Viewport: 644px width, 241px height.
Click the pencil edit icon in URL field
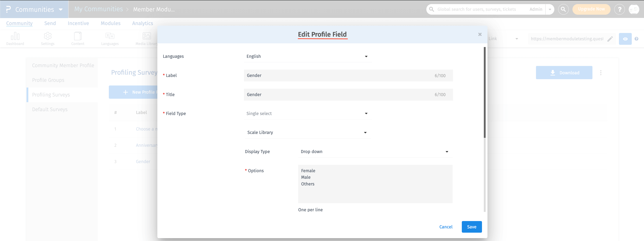click(610, 39)
